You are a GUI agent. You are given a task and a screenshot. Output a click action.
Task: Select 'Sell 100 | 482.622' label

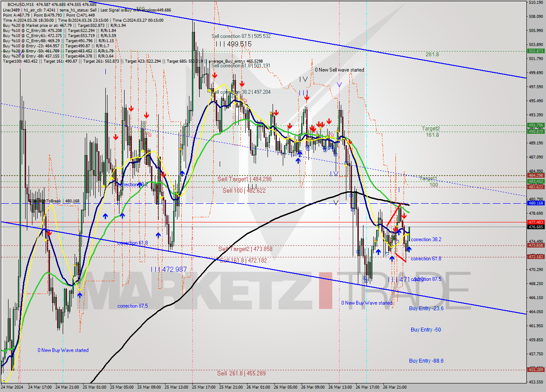pos(244,191)
